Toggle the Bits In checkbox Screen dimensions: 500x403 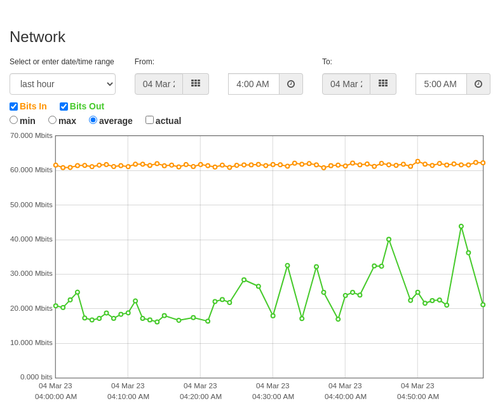coord(14,106)
